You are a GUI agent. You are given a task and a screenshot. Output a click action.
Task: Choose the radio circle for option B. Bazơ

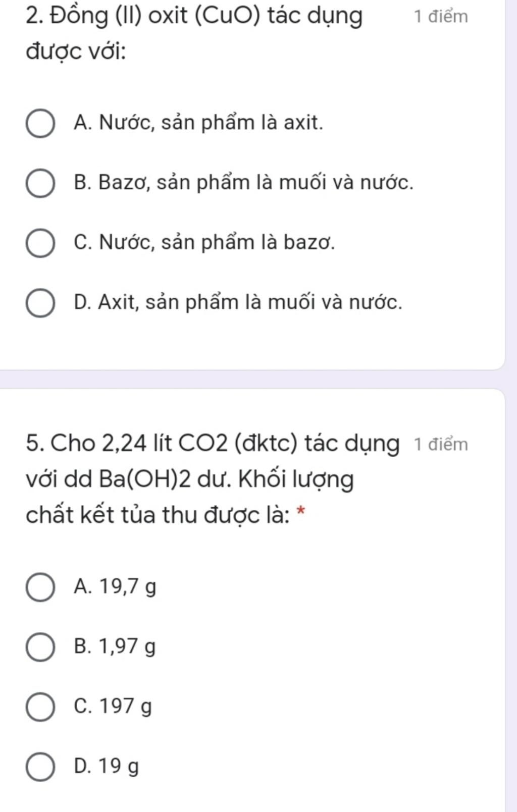tap(40, 183)
